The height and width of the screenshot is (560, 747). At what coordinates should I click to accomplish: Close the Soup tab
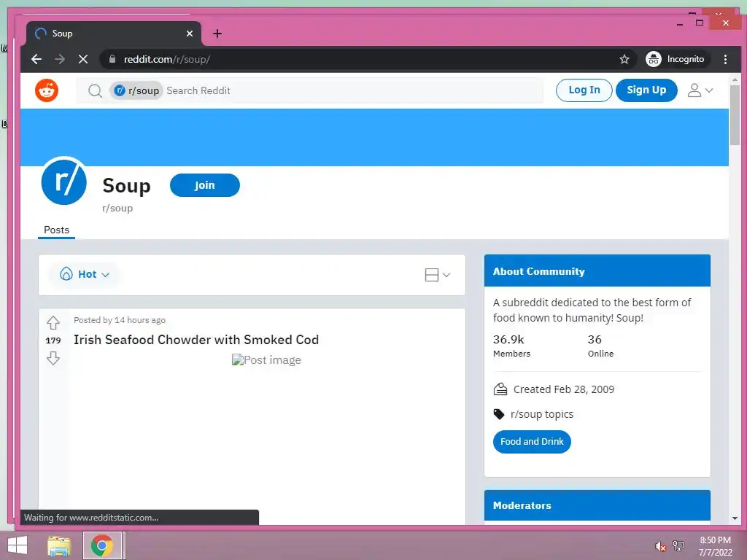pos(190,34)
